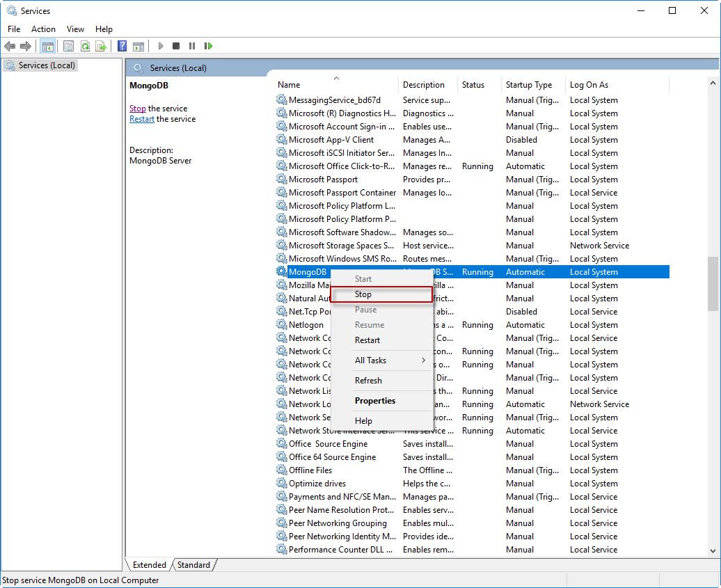
Task: Click the Start Service toolbar icon
Action: (x=161, y=46)
